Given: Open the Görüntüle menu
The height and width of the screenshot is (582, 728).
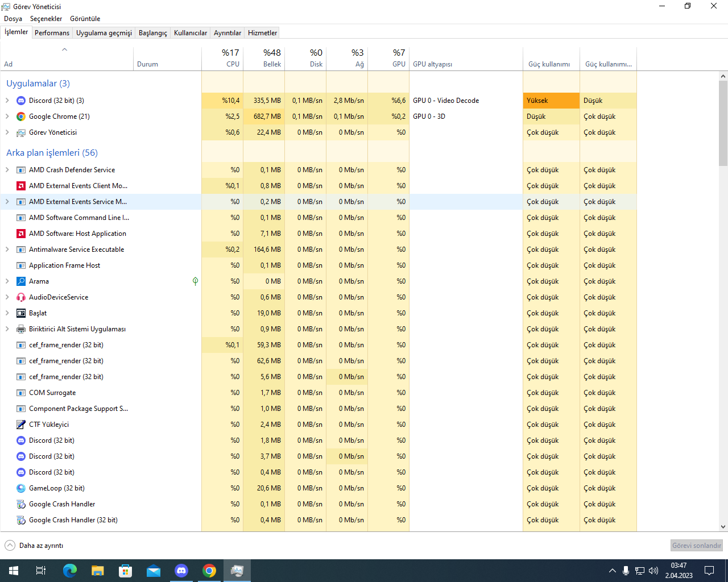Looking at the screenshot, I should tap(85, 19).
